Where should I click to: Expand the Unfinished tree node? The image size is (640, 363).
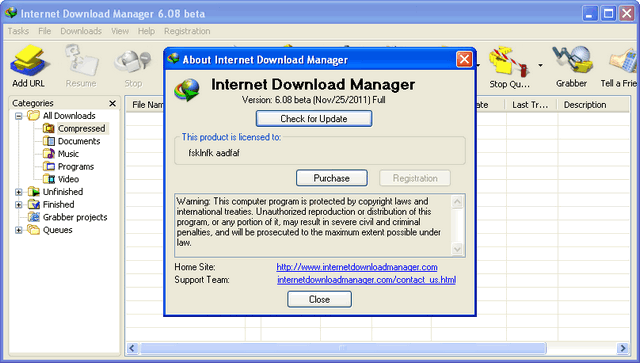(18, 192)
